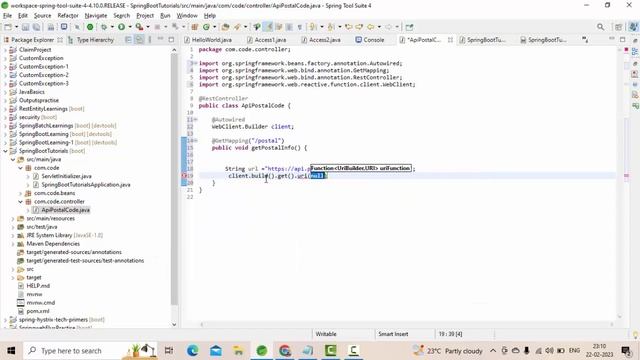Expand the src/main/resources folder
Viewport: 640px width, 360px height.
pyautogui.click(x=13, y=219)
